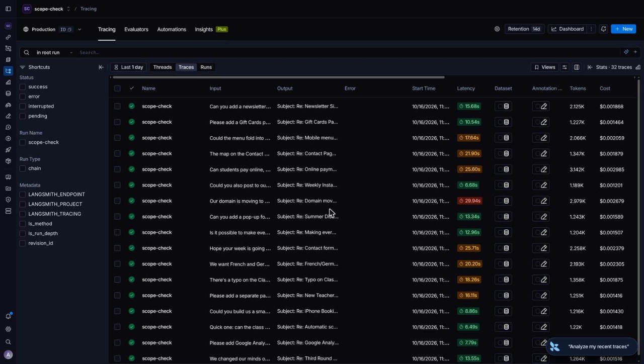Viewport: 644px width, 364px height.
Task: Open the Dashboard button
Action: click(568, 29)
